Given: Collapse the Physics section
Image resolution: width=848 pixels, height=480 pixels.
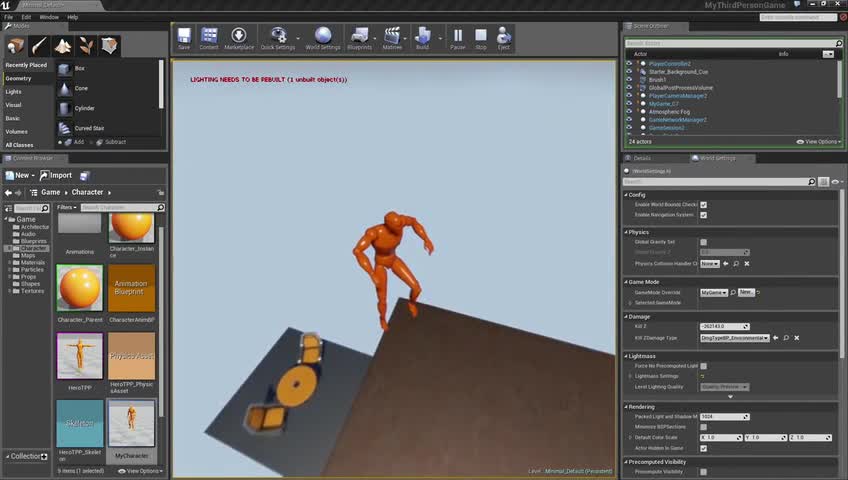Looking at the screenshot, I should 626,232.
